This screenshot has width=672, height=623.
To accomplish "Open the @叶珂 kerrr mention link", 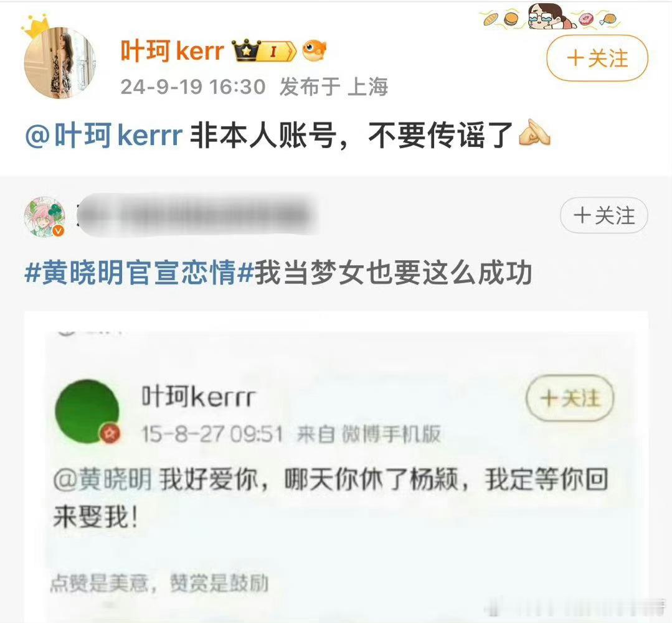I will point(104,135).
